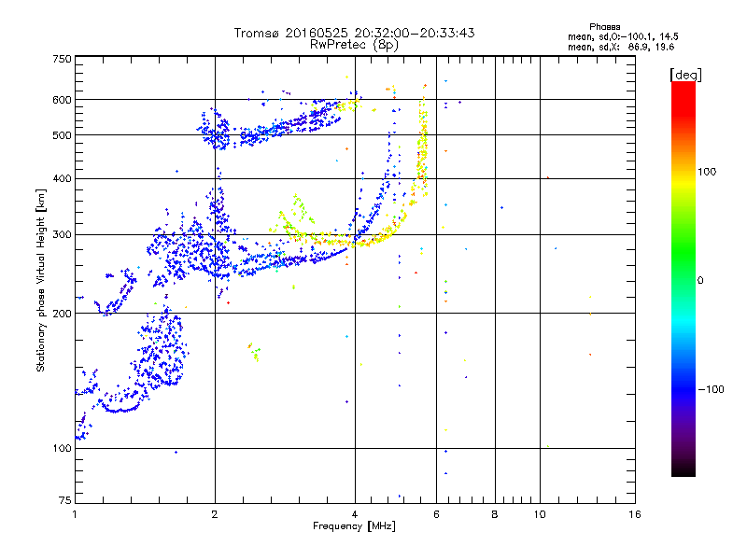Image resolution: width=747 pixels, height=560 pixels.
Task: Click the '4' frequency axis tick label
Action: coord(355,514)
